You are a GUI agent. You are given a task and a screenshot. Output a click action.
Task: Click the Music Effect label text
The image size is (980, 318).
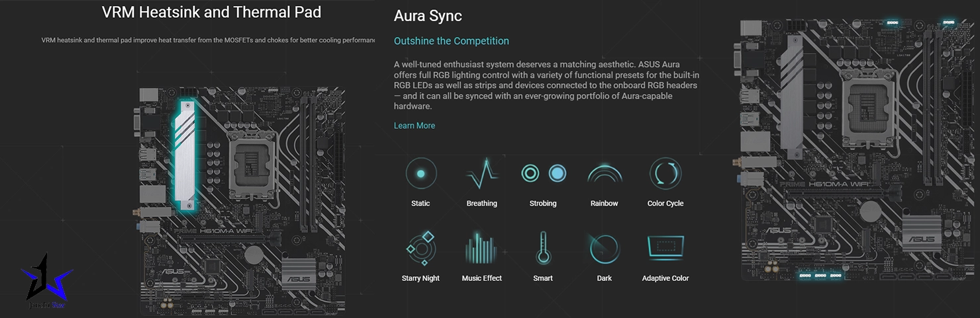481,278
